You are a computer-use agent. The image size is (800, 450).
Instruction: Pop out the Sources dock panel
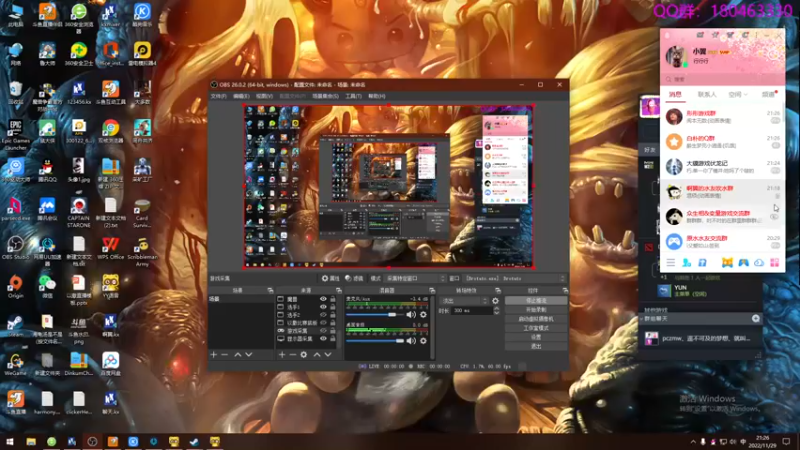pyautogui.click(x=339, y=290)
